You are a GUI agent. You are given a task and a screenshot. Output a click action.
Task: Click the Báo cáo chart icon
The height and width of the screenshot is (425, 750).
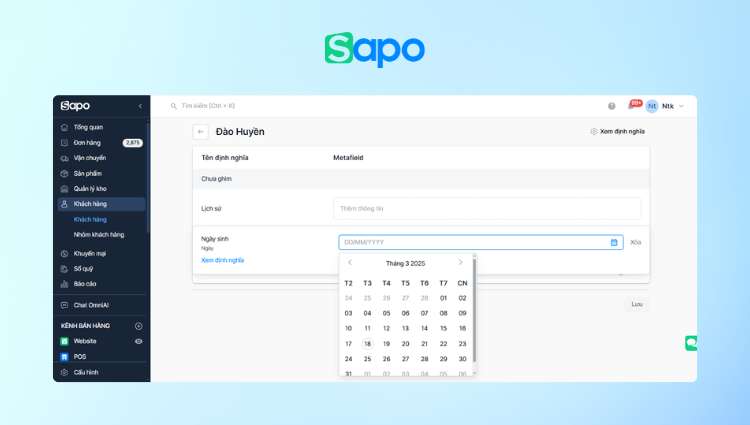coord(65,284)
